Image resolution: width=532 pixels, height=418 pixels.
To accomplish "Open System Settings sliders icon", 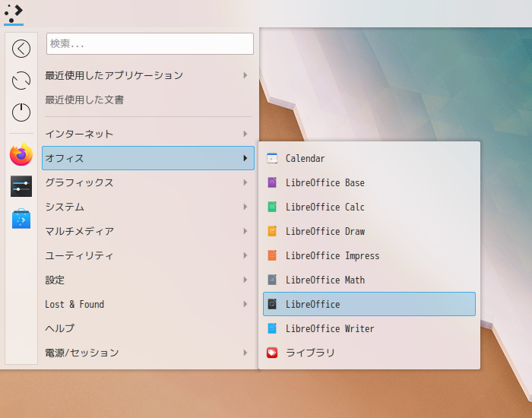I will point(21,186).
